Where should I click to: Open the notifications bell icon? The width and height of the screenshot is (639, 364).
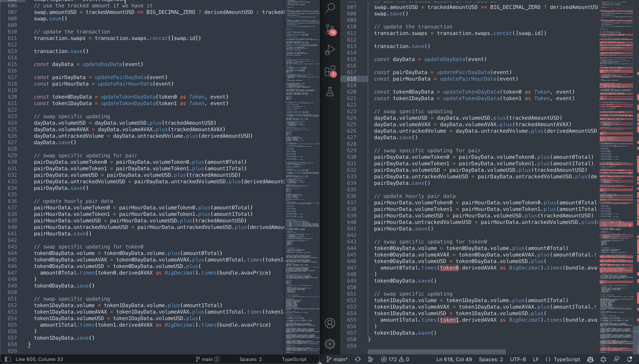[x=630, y=359]
